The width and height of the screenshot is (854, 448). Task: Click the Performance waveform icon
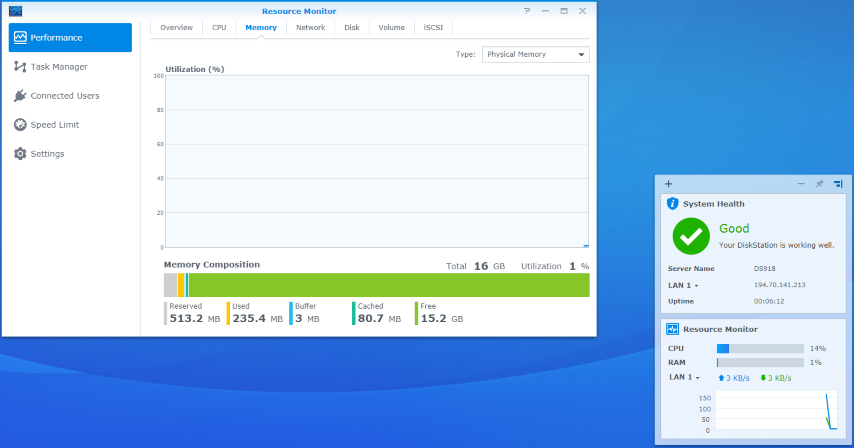click(20, 37)
